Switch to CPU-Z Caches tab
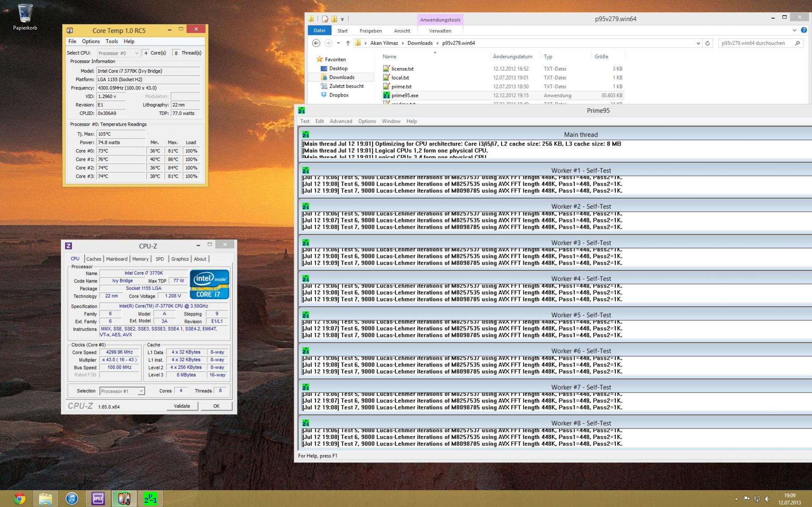The width and height of the screenshot is (812, 507). 94,259
